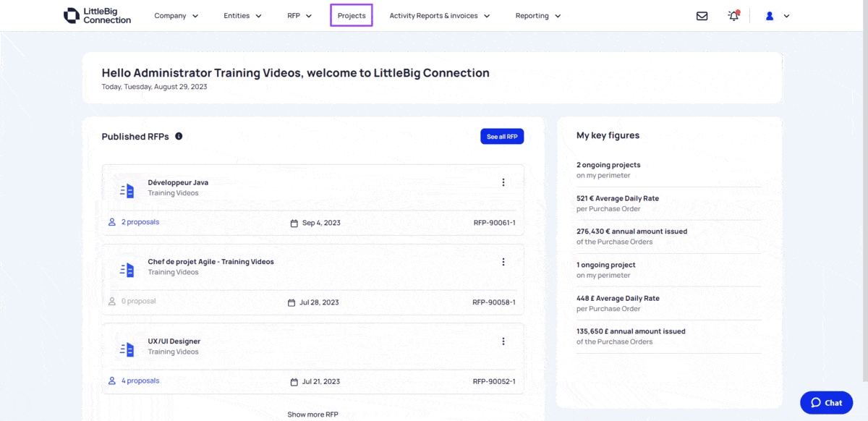This screenshot has height=421, width=868.
Task: Click Show more RFP
Action: point(312,414)
